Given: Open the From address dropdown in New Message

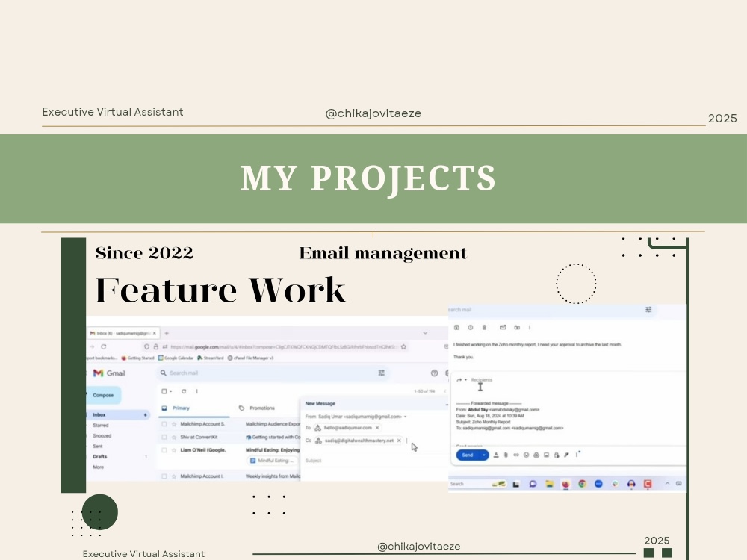Looking at the screenshot, I should (406, 417).
